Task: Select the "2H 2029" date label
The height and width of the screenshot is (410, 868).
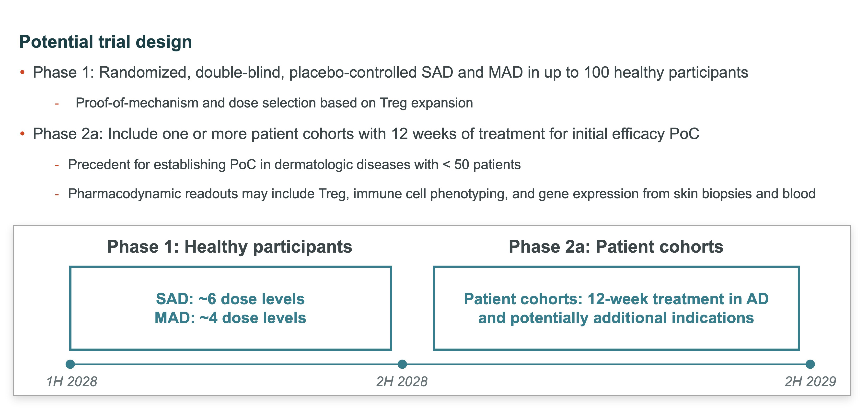Action: point(810,382)
